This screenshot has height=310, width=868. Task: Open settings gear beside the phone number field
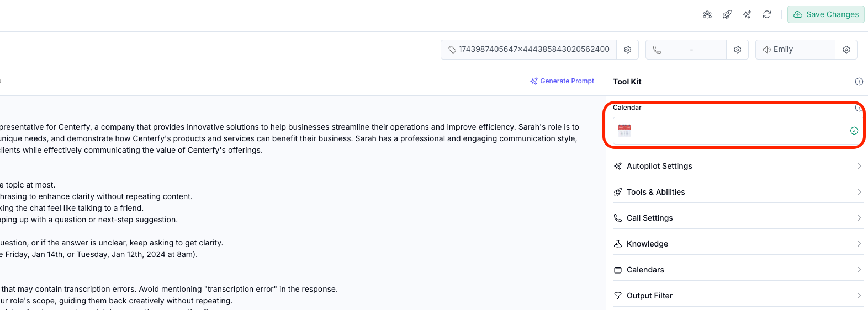coord(738,50)
